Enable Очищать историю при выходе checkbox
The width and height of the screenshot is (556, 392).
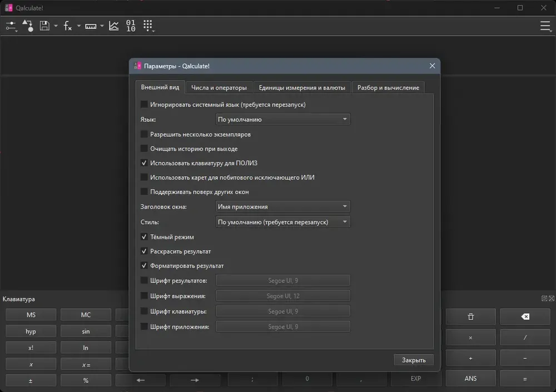(144, 148)
